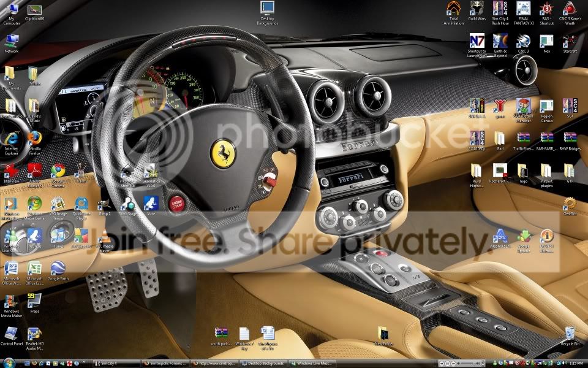The height and width of the screenshot is (368, 588).
Task: Click taskbar media player pause button
Action: [447, 364]
